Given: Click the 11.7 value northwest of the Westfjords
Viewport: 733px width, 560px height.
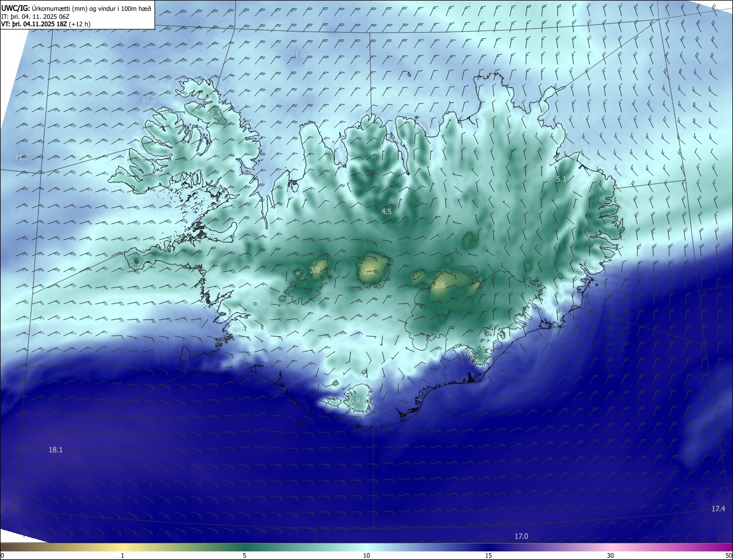Looking at the screenshot, I should pos(148,99).
